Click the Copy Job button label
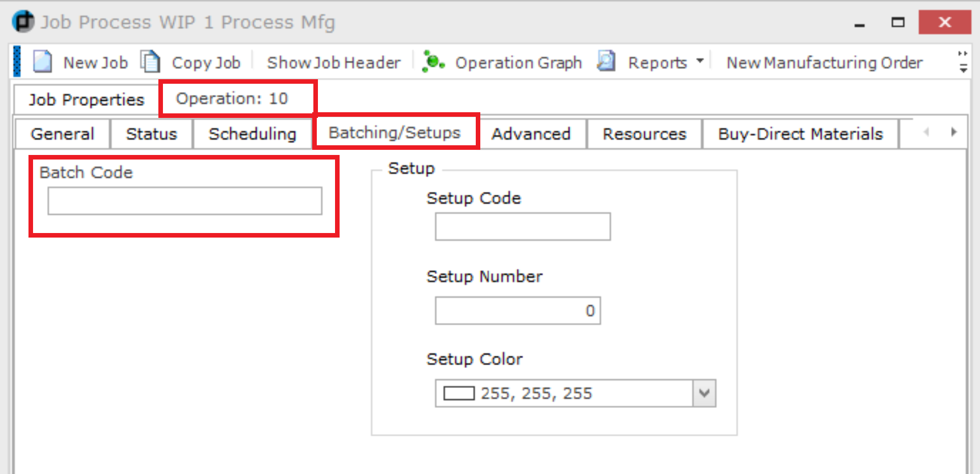The width and height of the screenshot is (980, 474). click(x=206, y=63)
